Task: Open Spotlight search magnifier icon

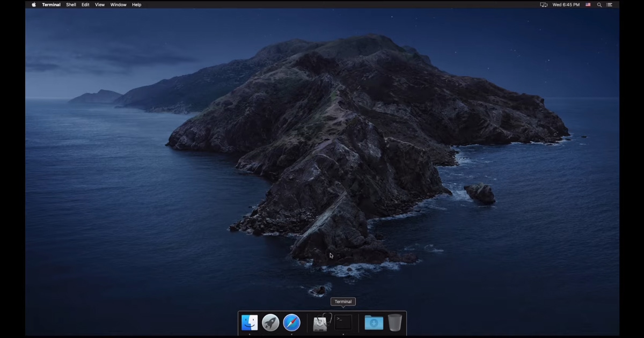Action: 599,5
